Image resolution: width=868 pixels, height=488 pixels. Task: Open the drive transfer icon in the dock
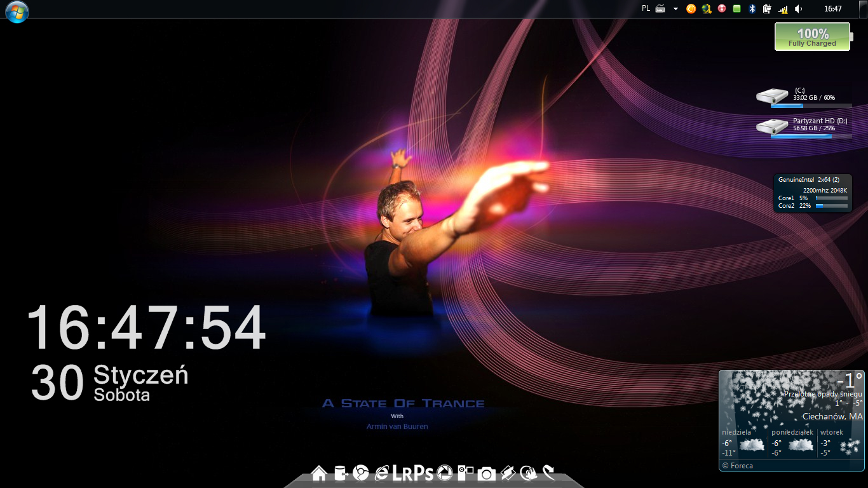(340, 473)
